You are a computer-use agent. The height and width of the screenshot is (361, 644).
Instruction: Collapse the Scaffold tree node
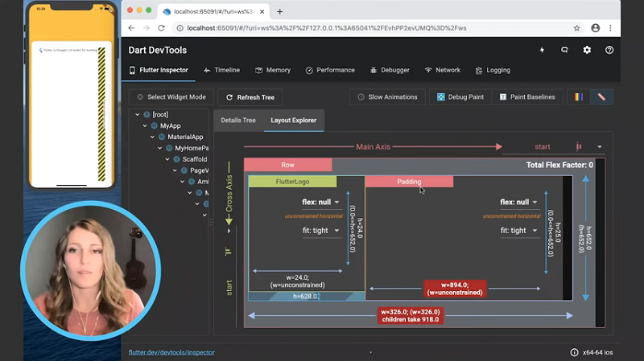(x=167, y=159)
